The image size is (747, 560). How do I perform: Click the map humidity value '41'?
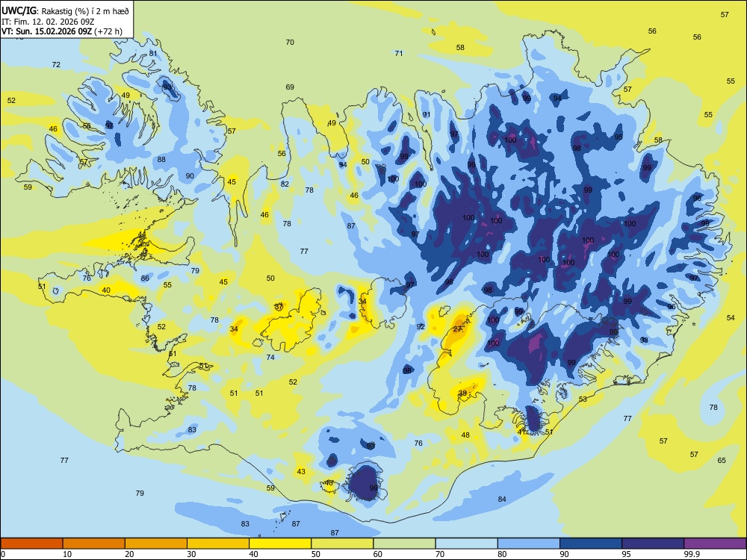(521, 432)
